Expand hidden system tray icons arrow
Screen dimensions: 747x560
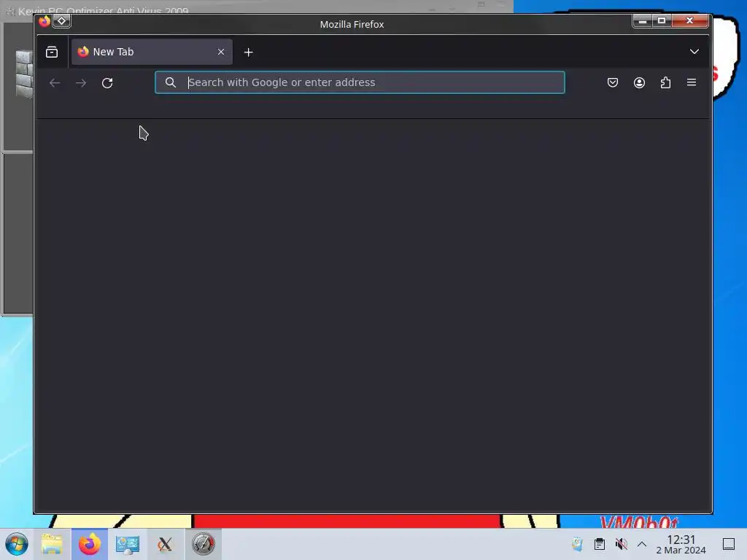tap(642, 544)
